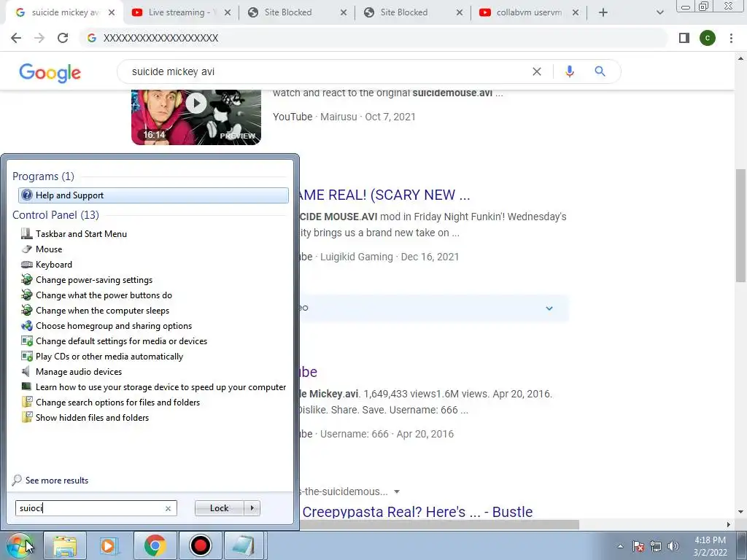The width and height of the screenshot is (747, 560).
Task: Click the browser forward arrow
Action: pos(39,38)
